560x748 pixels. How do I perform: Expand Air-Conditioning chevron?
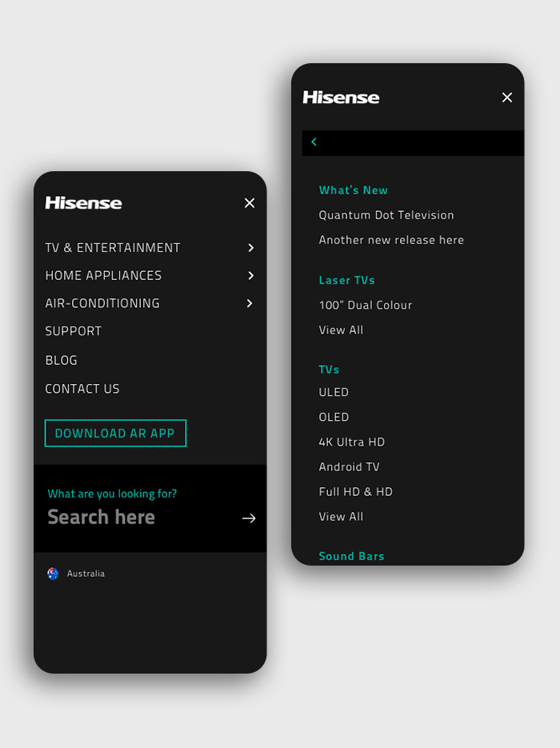(x=250, y=303)
